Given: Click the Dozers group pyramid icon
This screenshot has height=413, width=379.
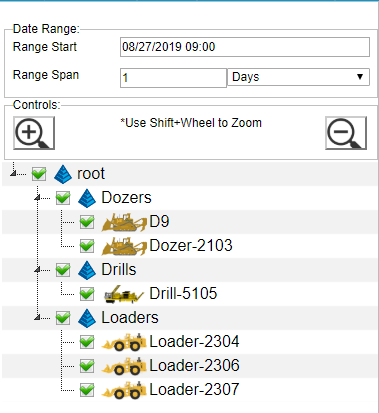Looking at the screenshot, I should tap(87, 198).
